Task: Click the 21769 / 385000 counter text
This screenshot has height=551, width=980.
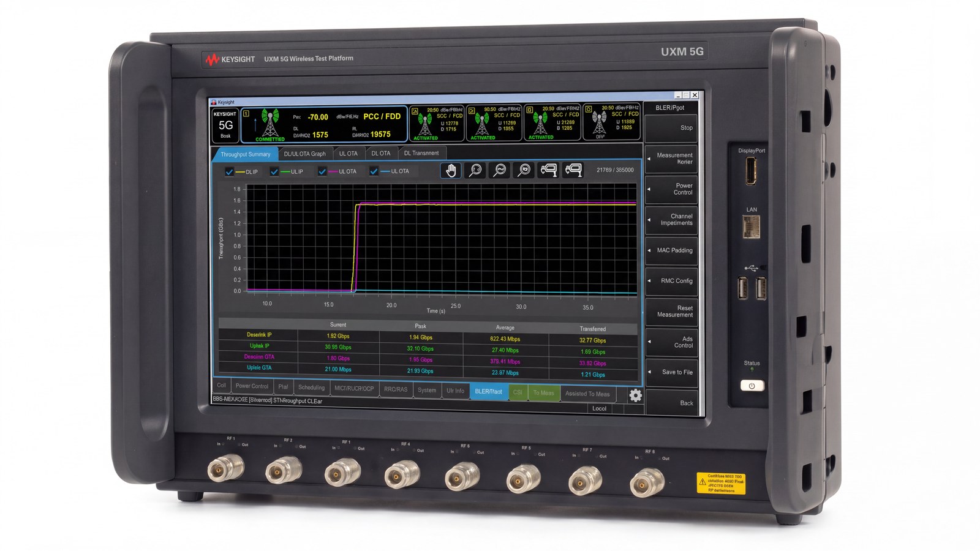Action: [615, 170]
